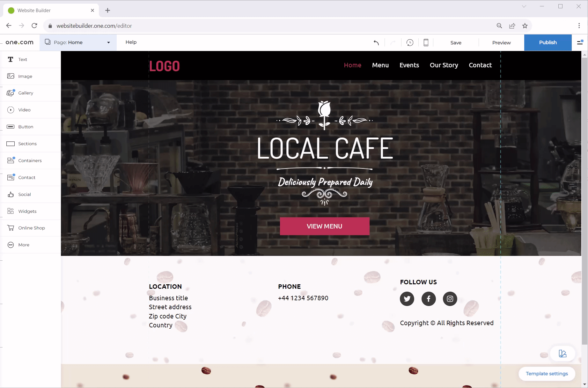Switch to mobile view icon
Screen dimensions: 588x388
[426, 42]
